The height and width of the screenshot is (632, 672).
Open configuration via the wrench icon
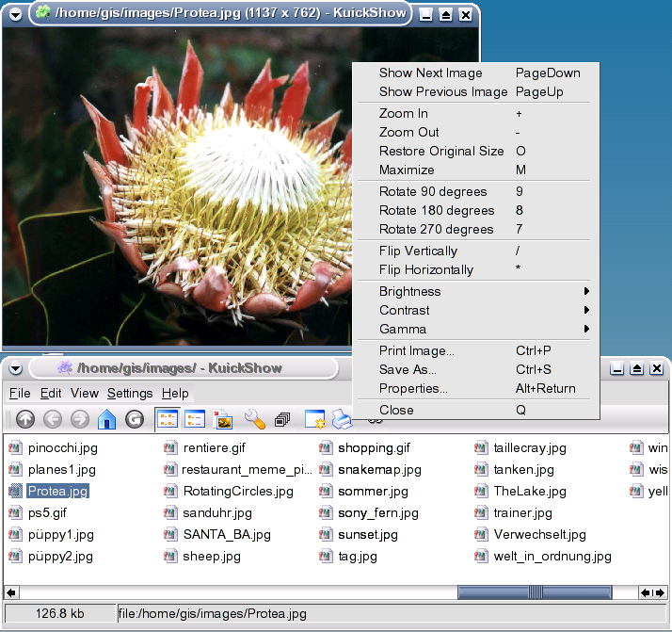coord(254,420)
